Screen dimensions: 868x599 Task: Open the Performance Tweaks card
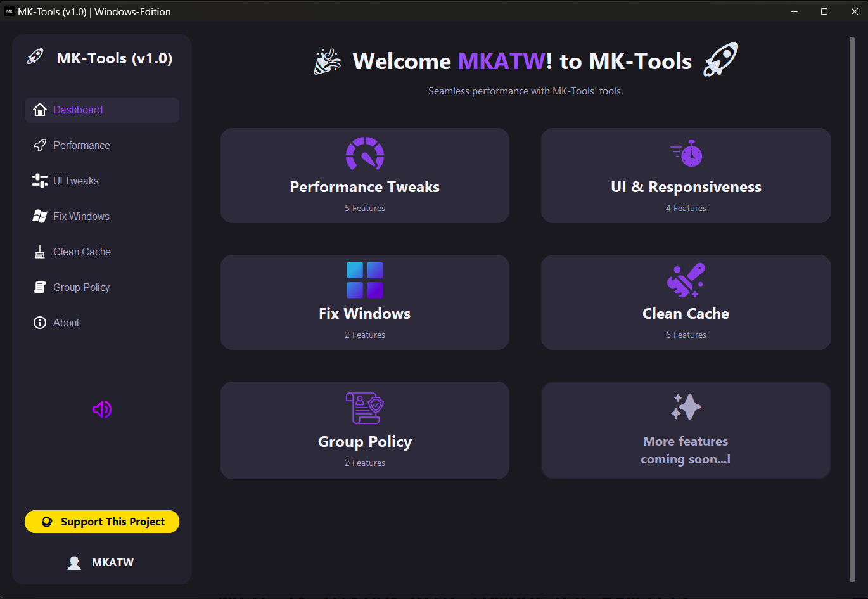pyautogui.click(x=364, y=176)
